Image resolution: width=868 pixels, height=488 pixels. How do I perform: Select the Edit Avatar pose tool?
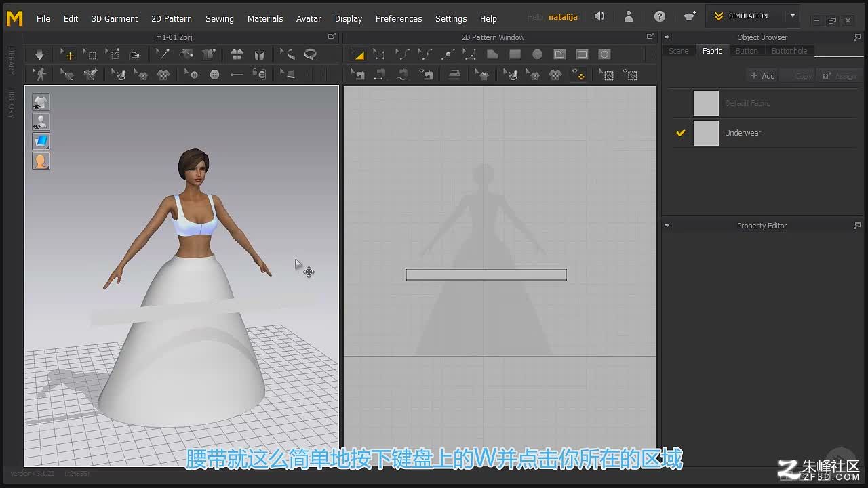tap(39, 75)
